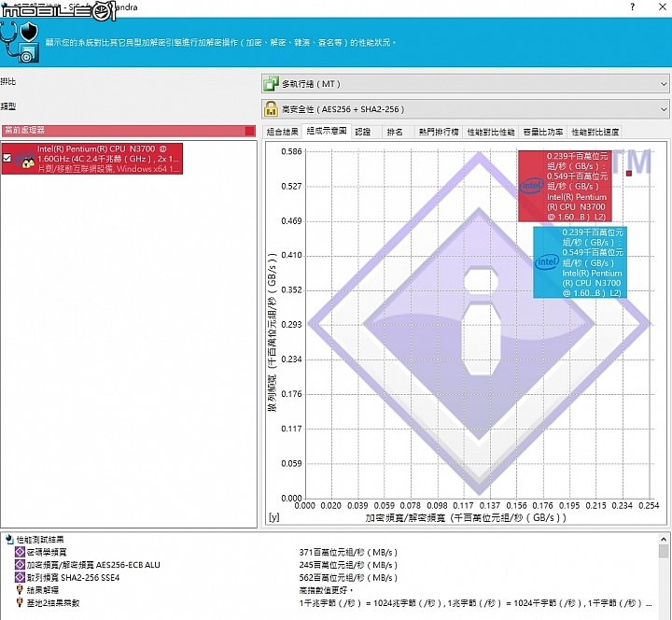Image resolution: width=672 pixels, height=620 pixels.
Task: Open the 高安全性 (AES256 + SHA2-256) dropdown
Action: click(465, 109)
